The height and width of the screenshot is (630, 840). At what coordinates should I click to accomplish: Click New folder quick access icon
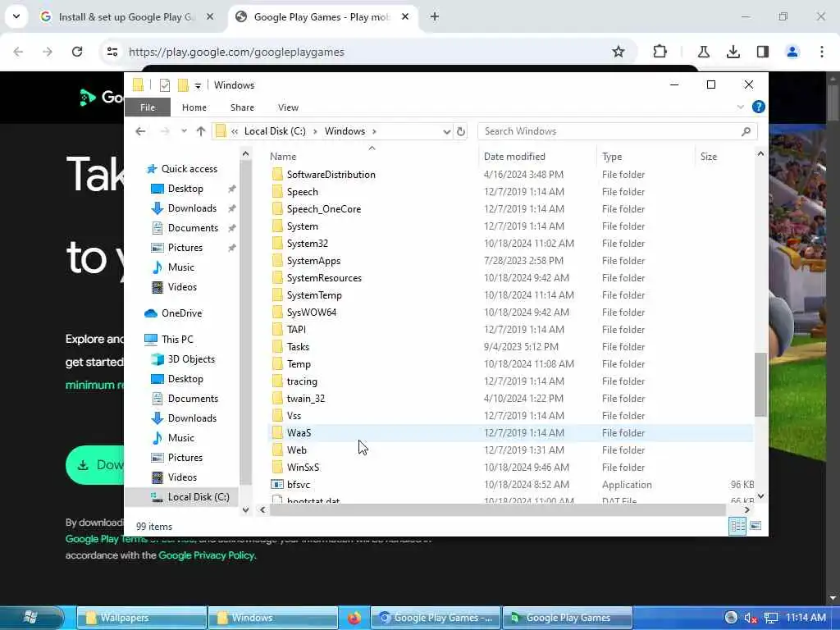click(183, 85)
